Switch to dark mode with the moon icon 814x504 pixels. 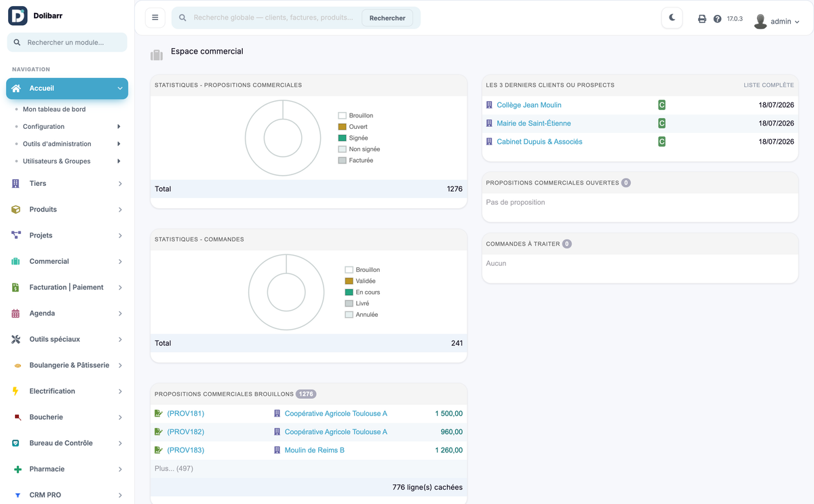pyautogui.click(x=672, y=18)
